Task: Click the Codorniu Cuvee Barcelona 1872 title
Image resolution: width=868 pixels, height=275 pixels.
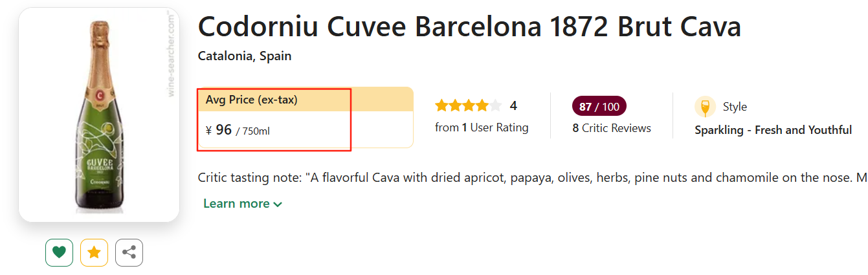Action: 469,27
